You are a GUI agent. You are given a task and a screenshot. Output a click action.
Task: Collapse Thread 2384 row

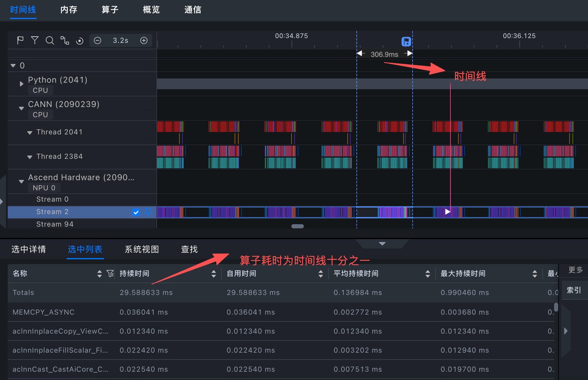[30, 157]
